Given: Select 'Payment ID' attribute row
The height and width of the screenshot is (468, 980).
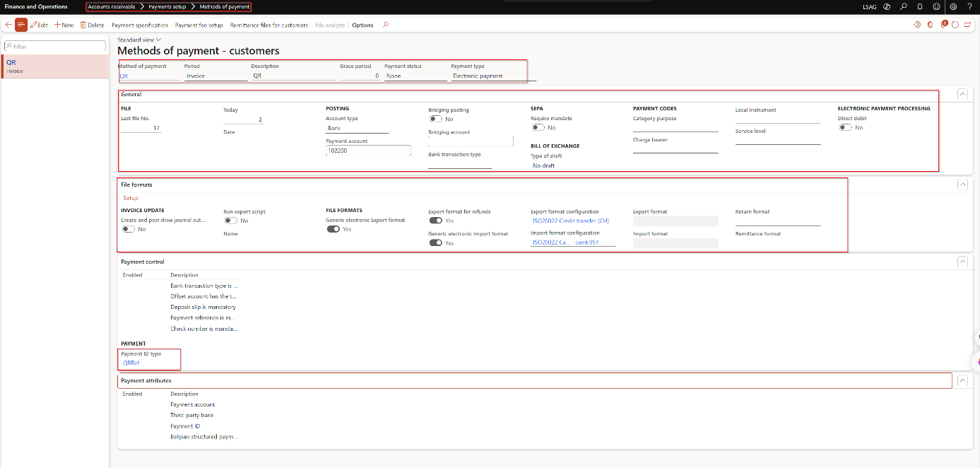Looking at the screenshot, I should (185, 426).
